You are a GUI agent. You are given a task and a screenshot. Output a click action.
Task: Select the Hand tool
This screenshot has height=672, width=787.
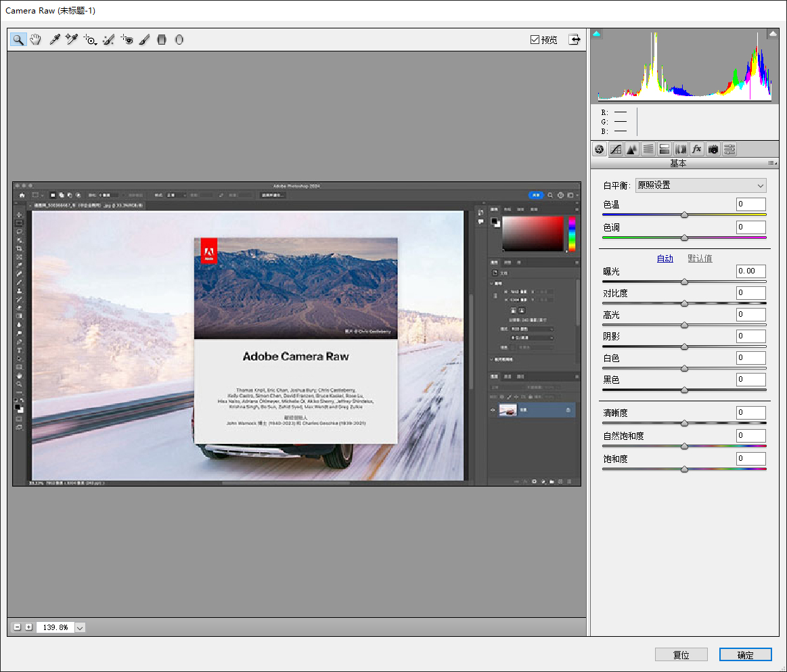click(35, 39)
